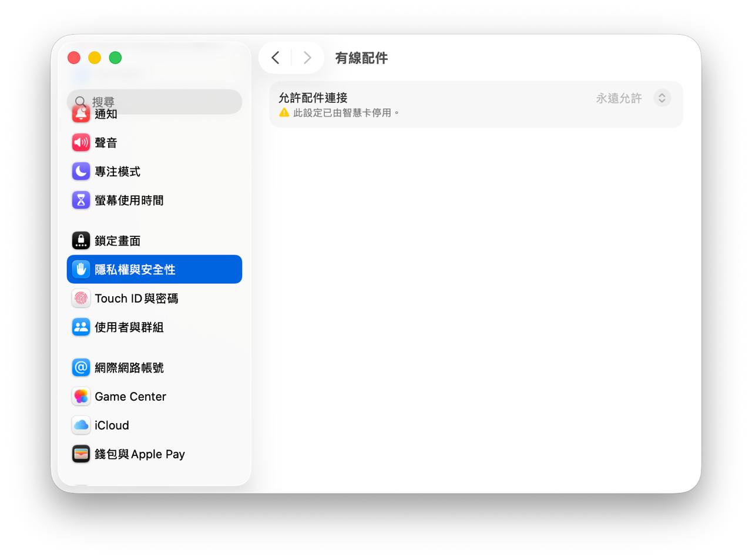Image resolution: width=752 pixels, height=560 pixels.
Task: Click the up-down arrows beside 永遠允許
Action: point(662,98)
